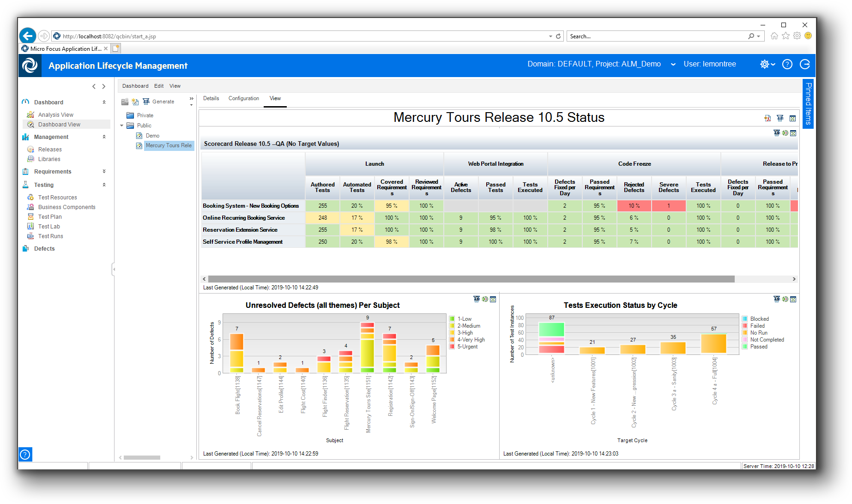Screen dimensions: 852x504
Task: Go to scorecard graph in Analysis View
Action: pyautogui.click(x=785, y=133)
